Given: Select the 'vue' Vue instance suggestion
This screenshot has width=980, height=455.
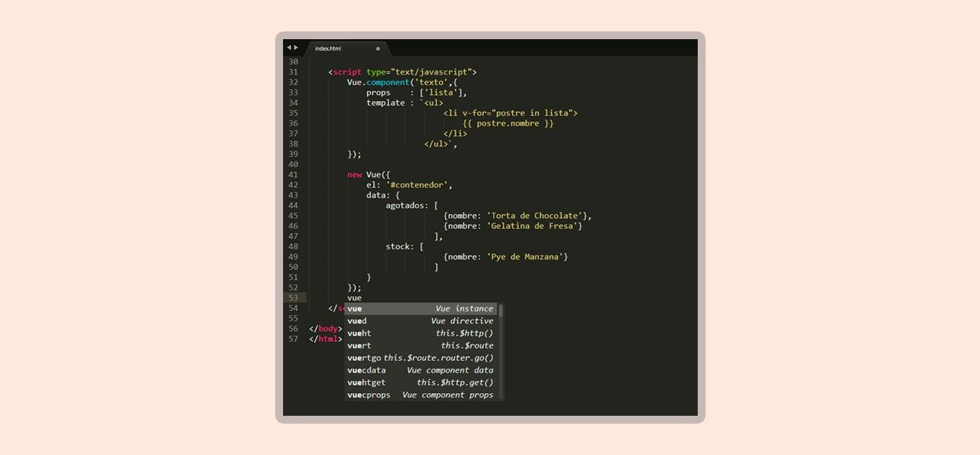Looking at the screenshot, I should click(x=421, y=309).
